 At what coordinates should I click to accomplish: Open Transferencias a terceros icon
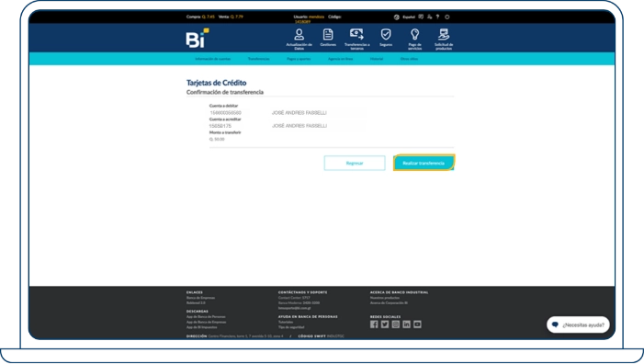coord(357,39)
